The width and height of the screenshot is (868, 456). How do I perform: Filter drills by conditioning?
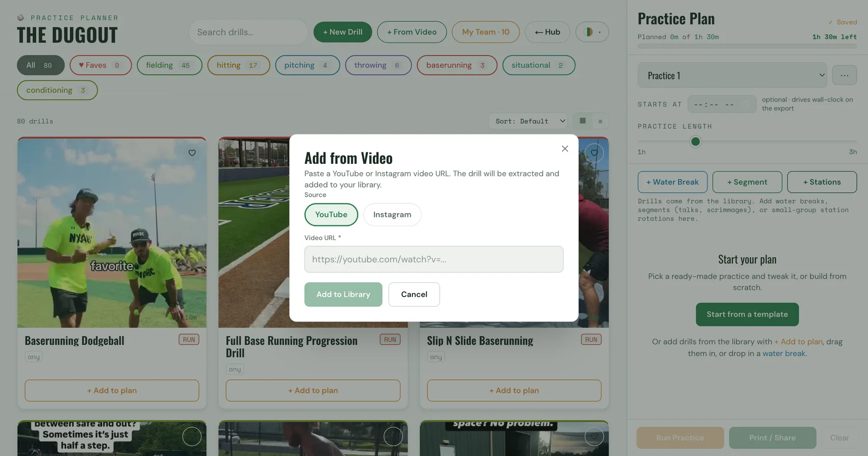pos(57,90)
